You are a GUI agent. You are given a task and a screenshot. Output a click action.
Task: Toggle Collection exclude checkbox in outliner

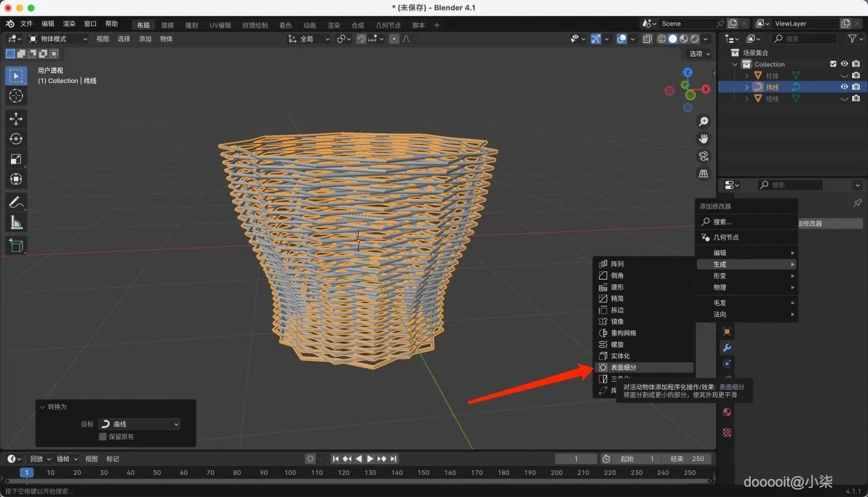[x=833, y=64]
